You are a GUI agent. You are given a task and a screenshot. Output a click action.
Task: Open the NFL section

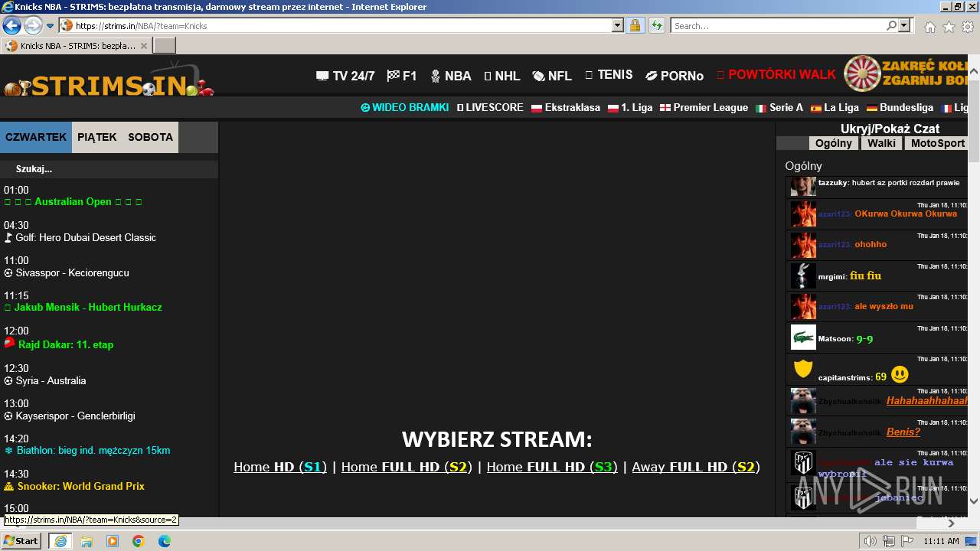(552, 76)
